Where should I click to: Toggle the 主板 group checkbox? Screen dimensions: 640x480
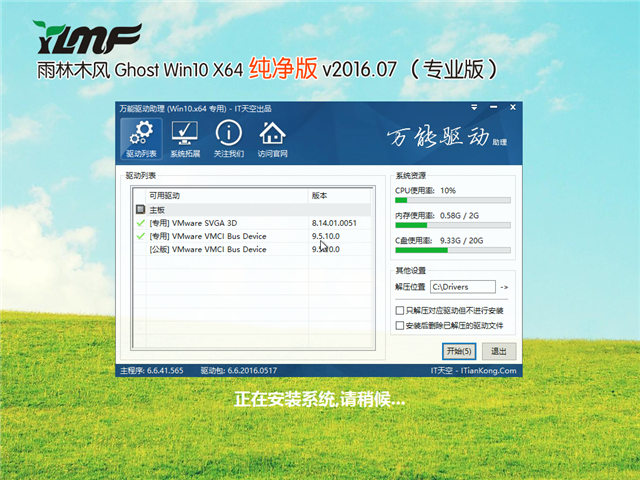(140, 210)
